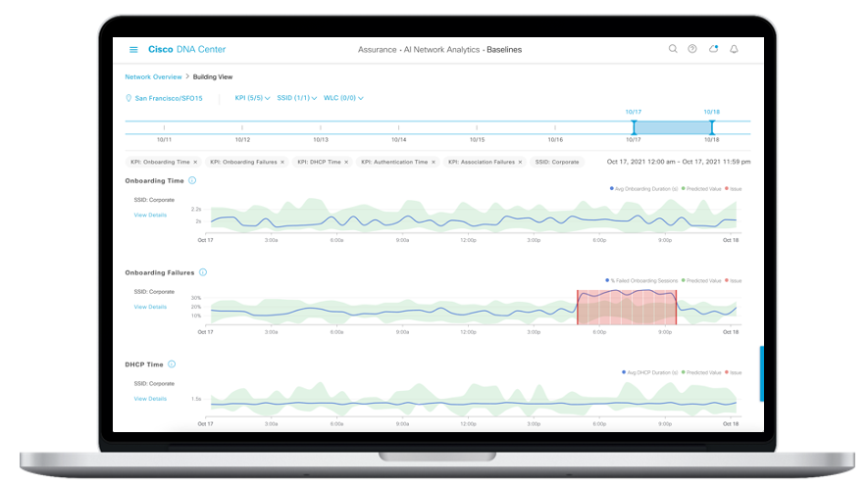The width and height of the screenshot is (868, 486).
Task: Select 10/13 on the timeline
Action: [x=321, y=139]
